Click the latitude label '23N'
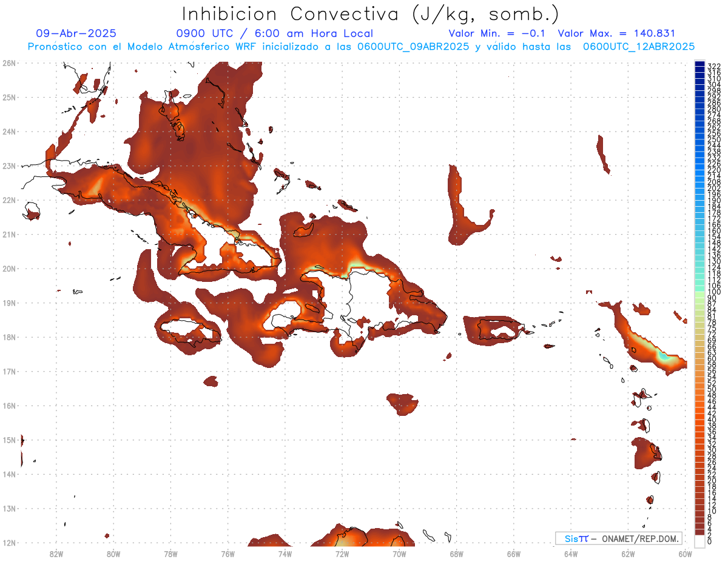This screenshot has height=562, width=728. (9, 166)
